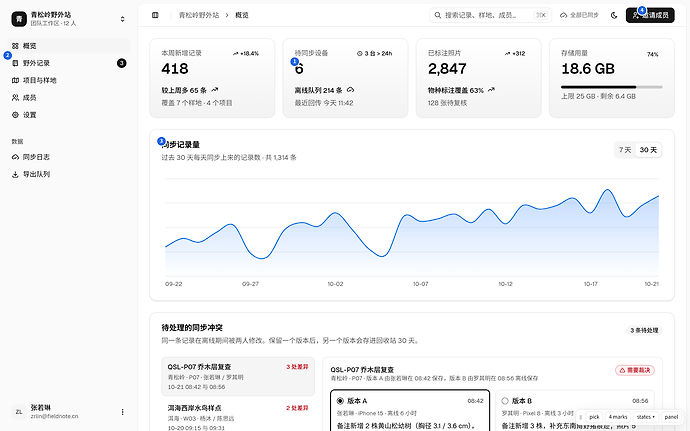Select the 版本 B radio button
The width and height of the screenshot is (690, 431).
[x=505, y=401]
